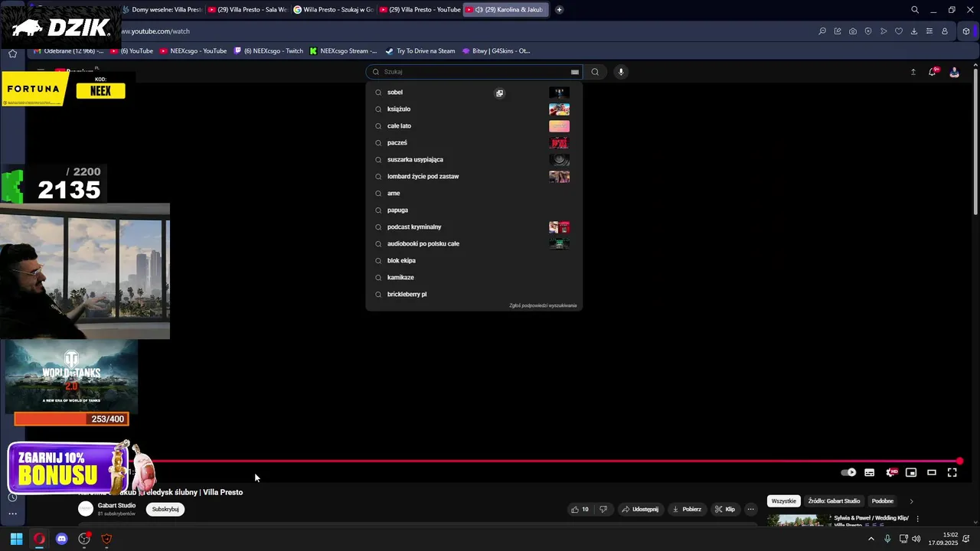
Task: Enter fullscreen video mode
Action: click(x=952, y=473)
